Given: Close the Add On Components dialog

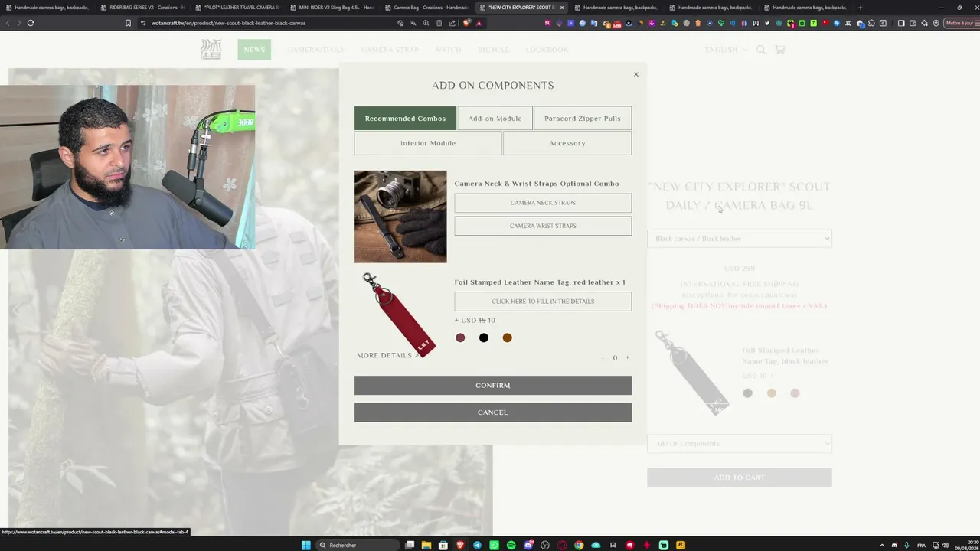Looking at the screenshot, I should click(x=635, y=74).
